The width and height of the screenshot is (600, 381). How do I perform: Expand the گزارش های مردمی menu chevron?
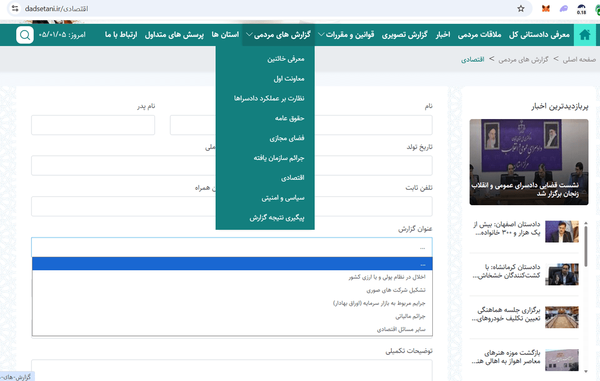[249, 35]
